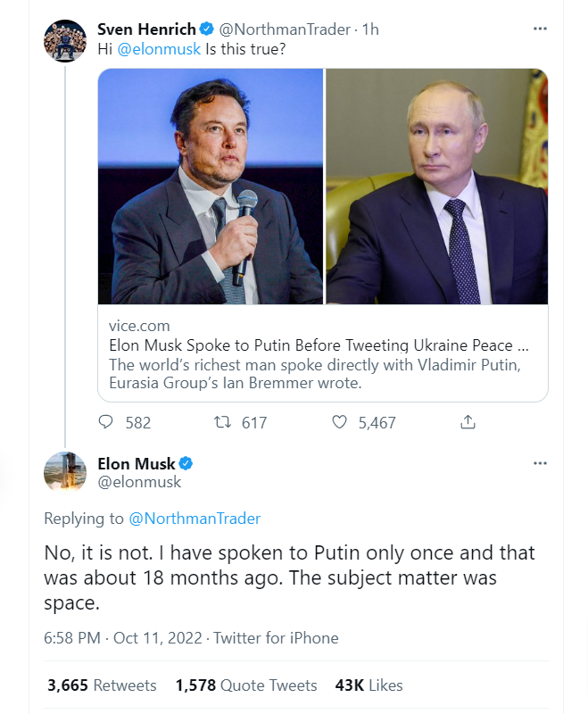Click the verified badge next to Sven Henrich
This screenshot has height=714, width=588.
(206, 29)
